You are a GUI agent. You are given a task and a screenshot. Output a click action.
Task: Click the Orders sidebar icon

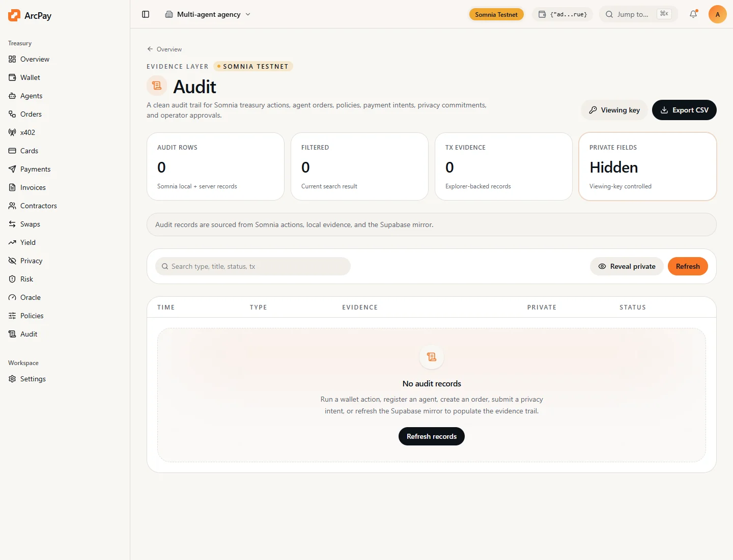(x=12, y=114)
